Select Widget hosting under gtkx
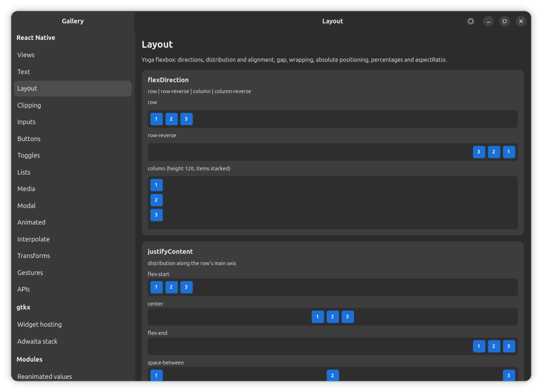 pos(73,324)
